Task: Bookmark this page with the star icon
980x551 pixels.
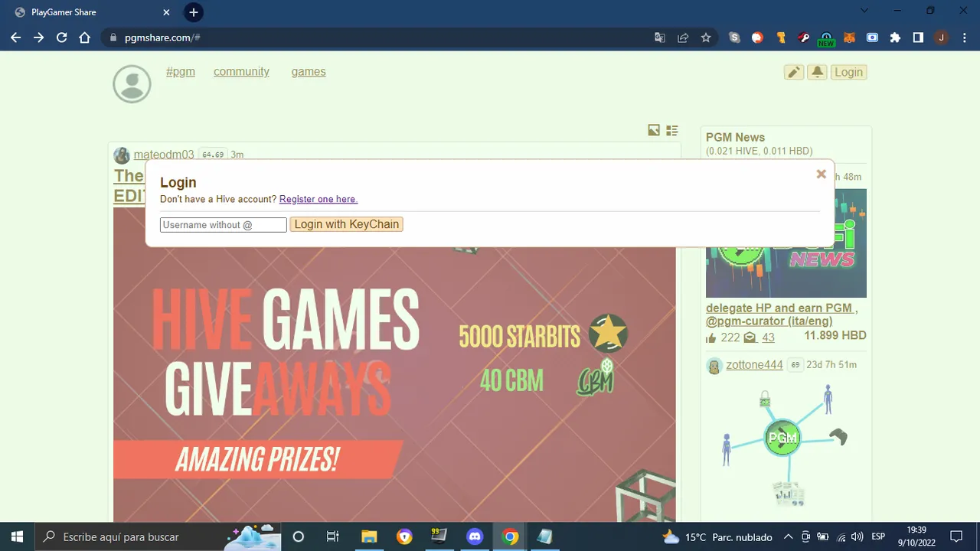Action: click(706, 37)
